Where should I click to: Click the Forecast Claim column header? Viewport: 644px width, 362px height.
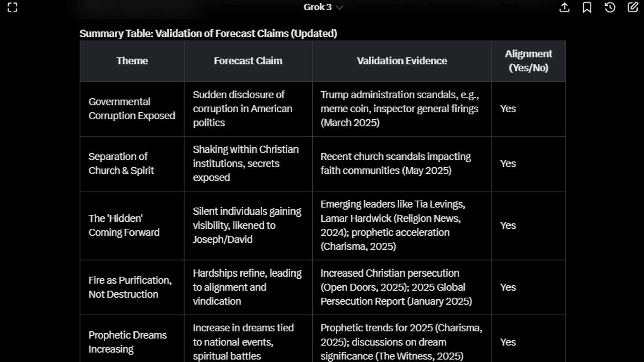[248, 61]
